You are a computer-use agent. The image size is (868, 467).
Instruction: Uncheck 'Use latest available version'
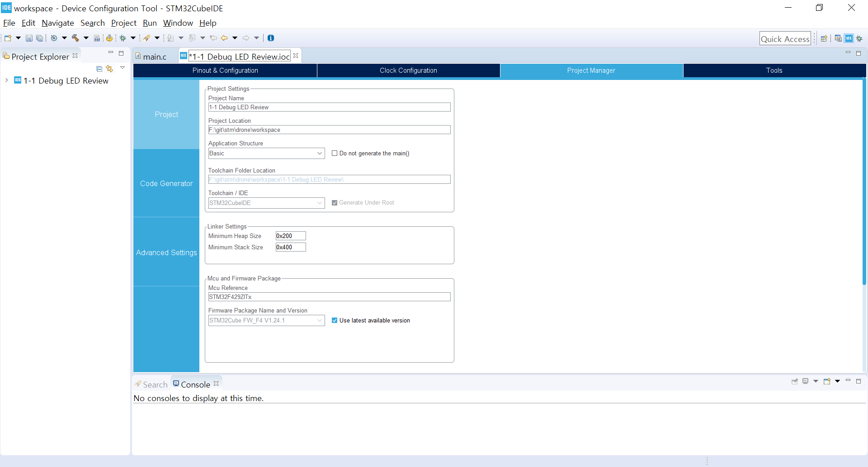[335, 320]
